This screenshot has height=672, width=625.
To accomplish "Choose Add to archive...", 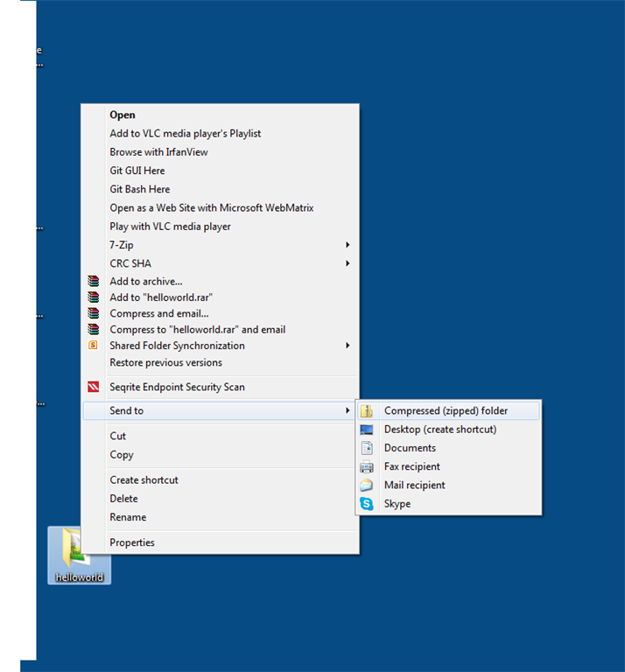I will tap(221, 281).
